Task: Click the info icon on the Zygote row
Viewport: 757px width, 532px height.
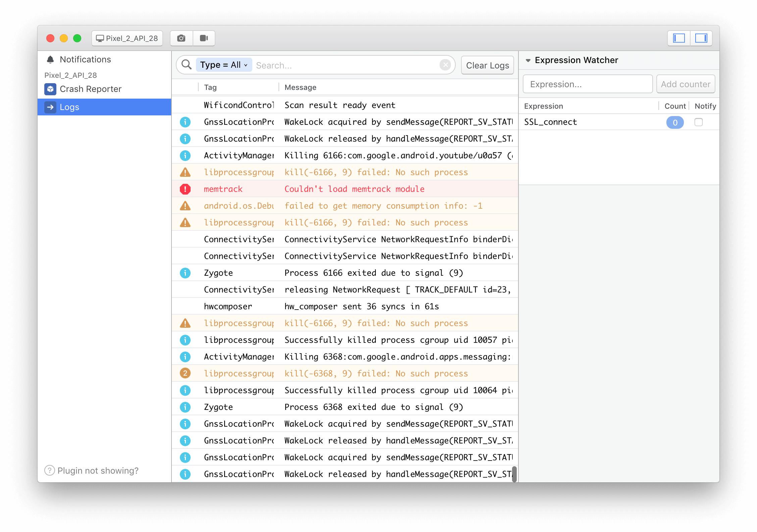Action: click(x=185, y=273)
